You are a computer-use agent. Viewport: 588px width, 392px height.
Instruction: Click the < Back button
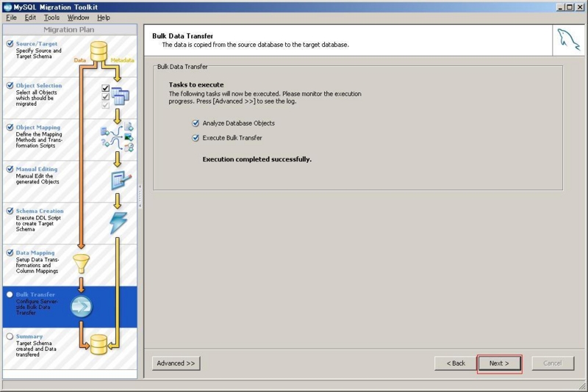click(x=456, y=363)
